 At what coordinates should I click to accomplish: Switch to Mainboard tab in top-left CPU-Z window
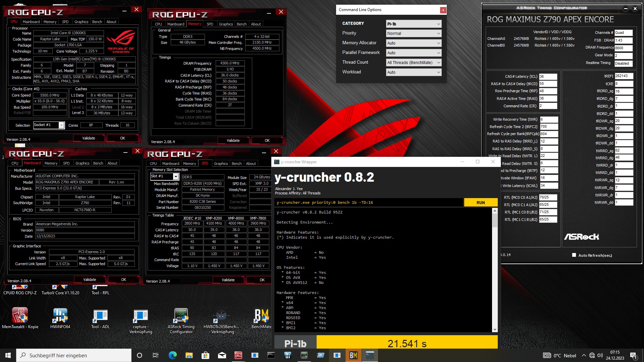(x=31, y=22)
